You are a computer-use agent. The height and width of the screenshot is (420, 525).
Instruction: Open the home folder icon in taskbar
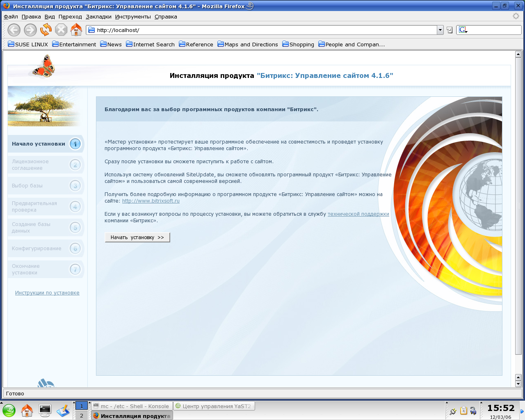[27, 410]
